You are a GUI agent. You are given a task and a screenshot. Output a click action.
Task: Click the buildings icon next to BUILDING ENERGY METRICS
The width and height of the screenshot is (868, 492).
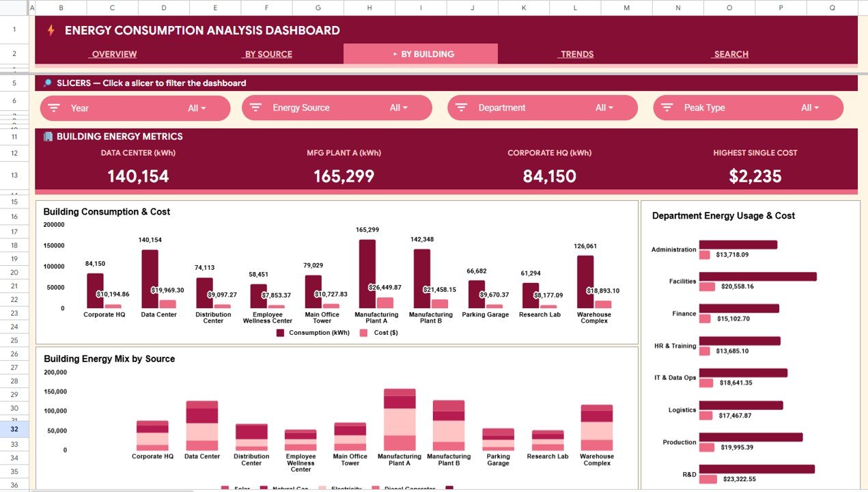pyautogui.click(x=46, y=136)
